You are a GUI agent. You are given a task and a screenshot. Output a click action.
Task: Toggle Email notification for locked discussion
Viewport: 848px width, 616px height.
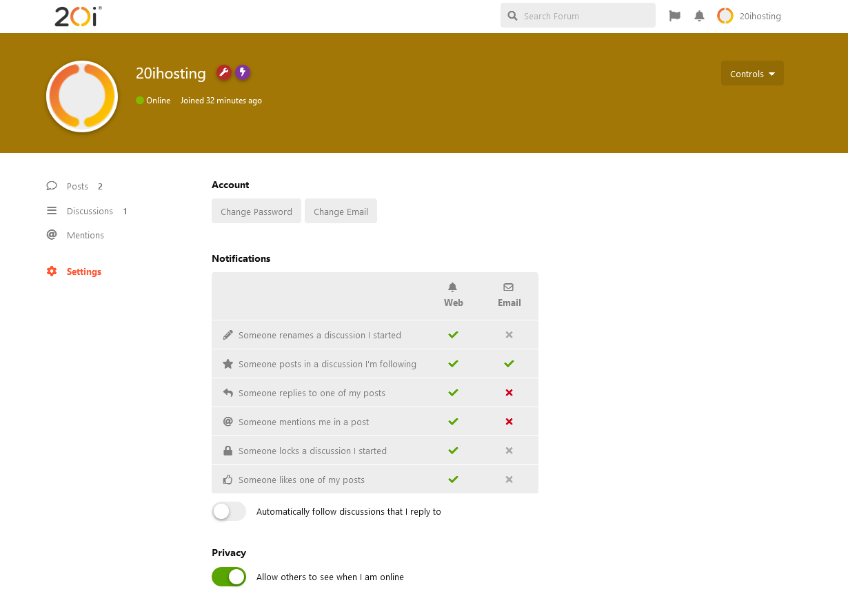point(509,451)
